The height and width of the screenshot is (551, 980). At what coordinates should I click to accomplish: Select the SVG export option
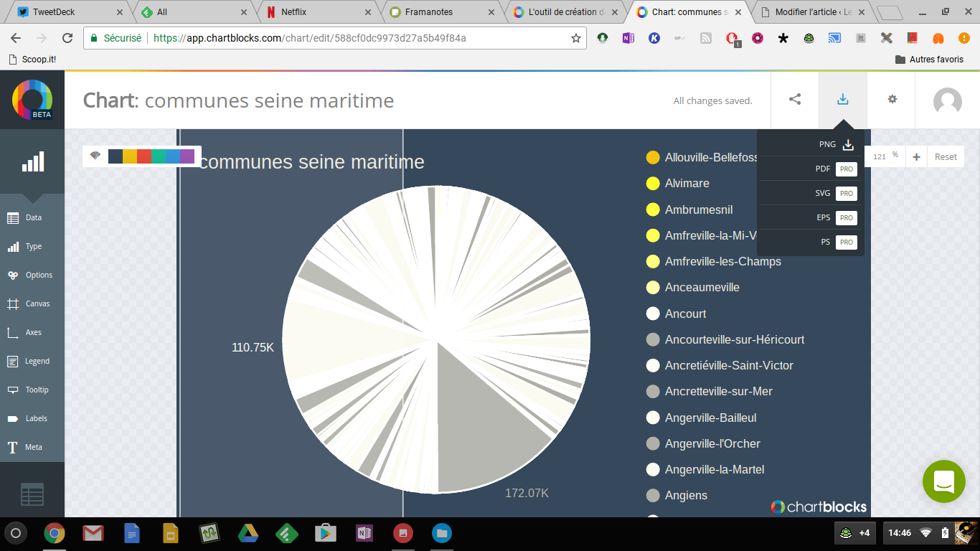click(x=811, y=193)
